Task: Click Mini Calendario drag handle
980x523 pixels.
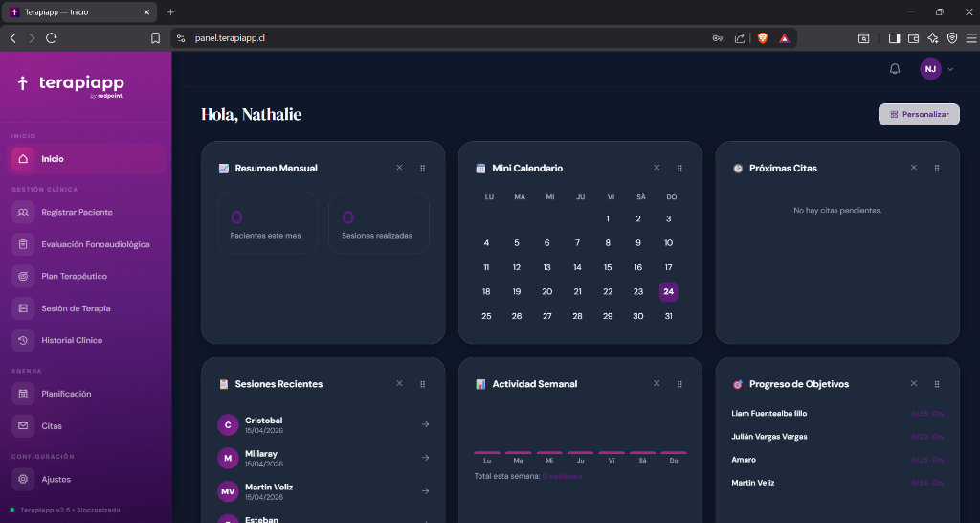Action: click(x=679, y=169)
